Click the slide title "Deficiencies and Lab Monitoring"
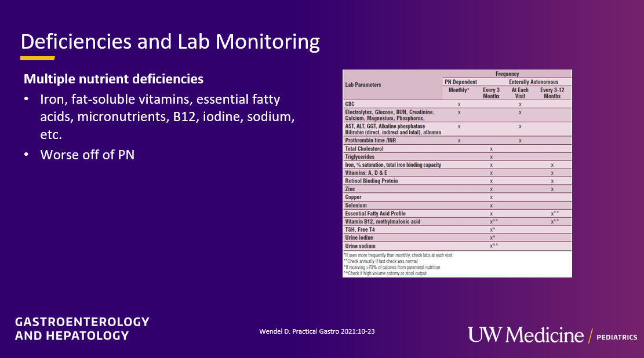Viewport: 644px width, 358px height. point(170,42)
